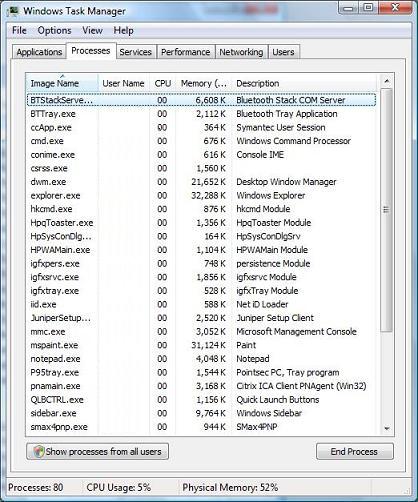Select the JuniperSetup... process
This screenshot has width=418, height=502.
(x=201, y=318)
